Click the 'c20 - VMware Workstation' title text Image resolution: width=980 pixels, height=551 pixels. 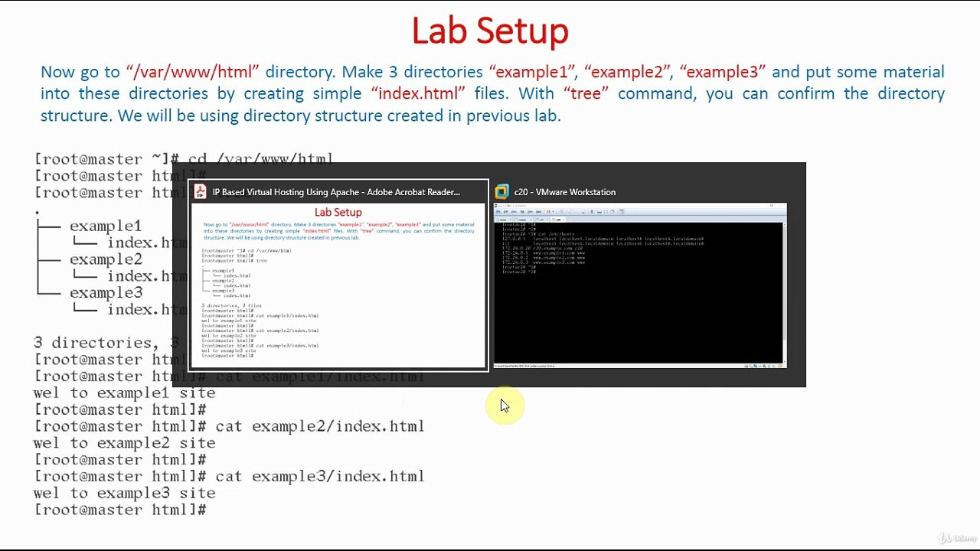pyautogui.click(x=565, y=192)
